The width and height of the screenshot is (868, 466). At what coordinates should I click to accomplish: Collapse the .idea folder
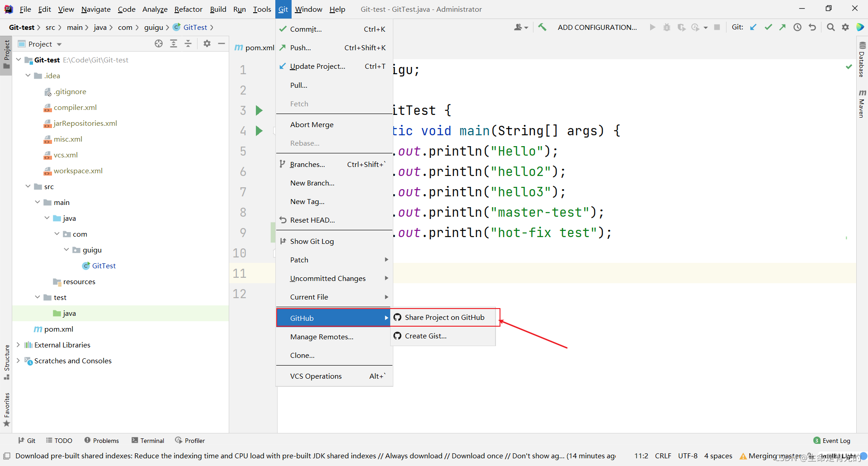point(28,76)
